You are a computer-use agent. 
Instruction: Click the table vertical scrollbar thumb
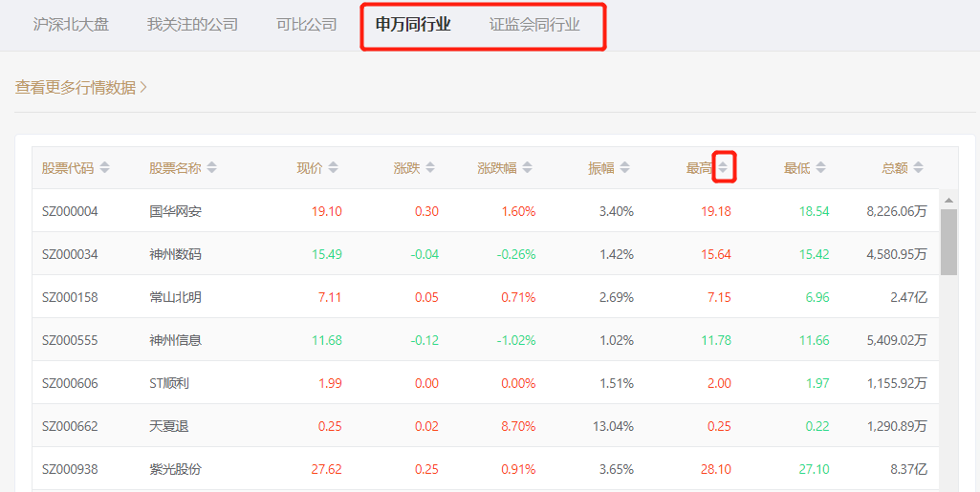tap(948, 242)
